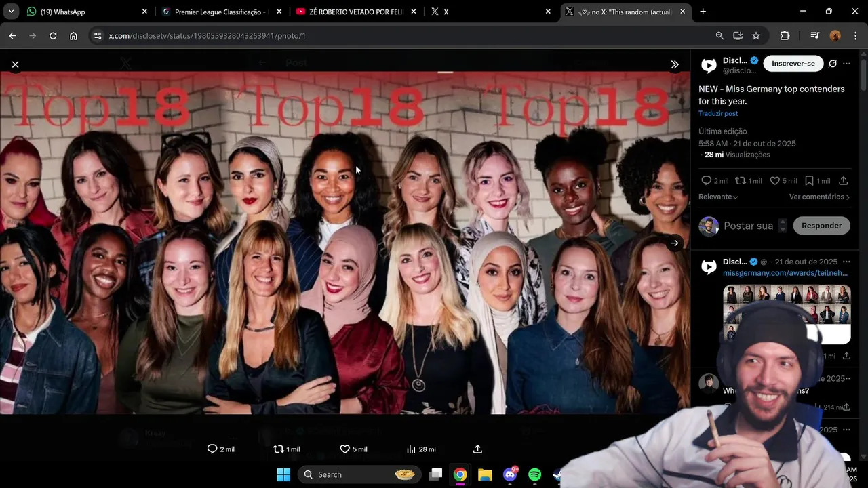
Task: Click sidebar share icon beside bookmark
Action: 844,181
